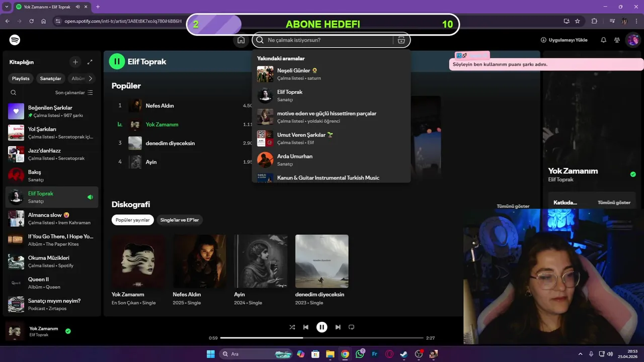644x362 pixels.
Task: Go to Spotify Home button
Action: click(x=241, y=40)
